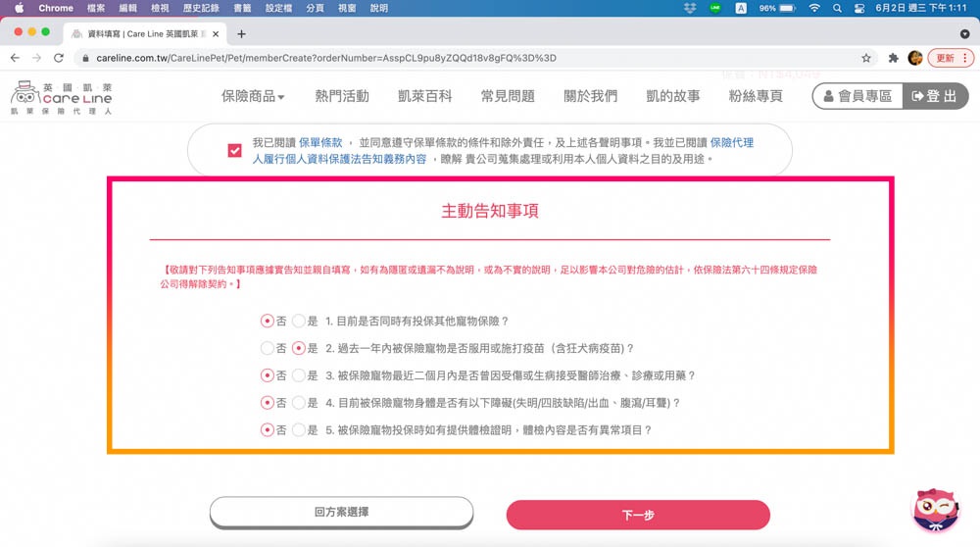Click the menu bar date and time
Viewport: 980px width, 547px height.
pyautogui.click(x=921, y=8)
